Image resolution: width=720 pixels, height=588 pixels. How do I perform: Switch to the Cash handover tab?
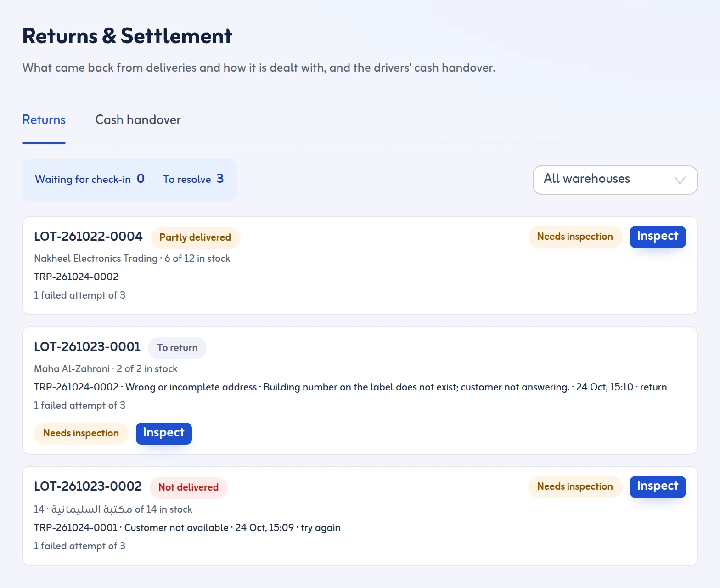(x=138, y=120)
